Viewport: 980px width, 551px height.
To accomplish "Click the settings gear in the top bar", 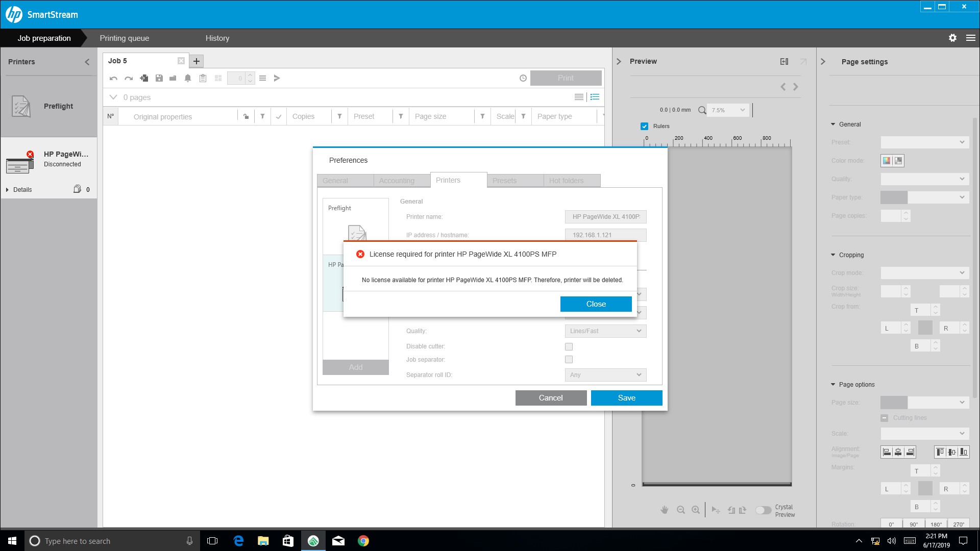I will pyautogui.click(x=952, y=38).
